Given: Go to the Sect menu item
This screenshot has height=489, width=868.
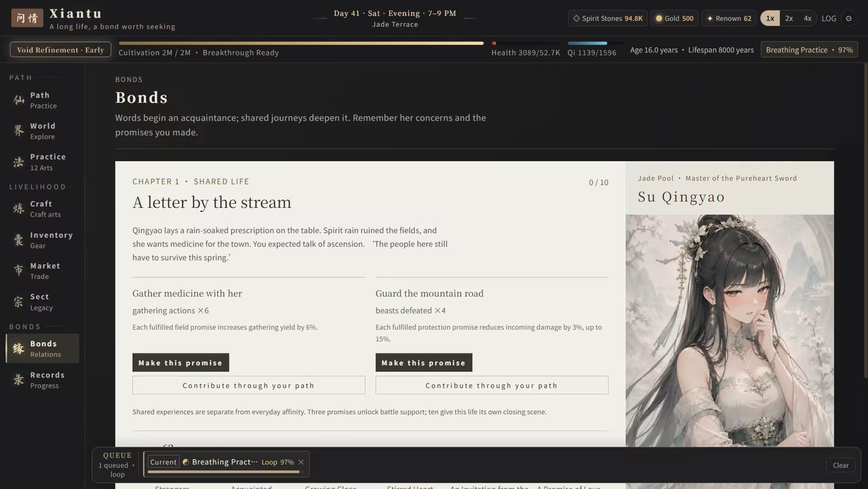Looking at the screenshot, I should pyautogui.click(x=42, y=302).
